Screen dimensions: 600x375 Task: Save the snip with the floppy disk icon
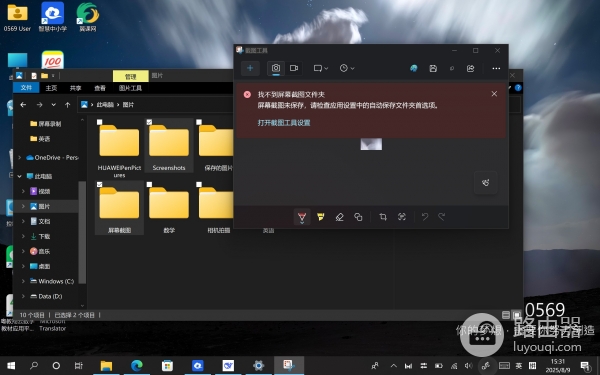(x=433, y=68)
